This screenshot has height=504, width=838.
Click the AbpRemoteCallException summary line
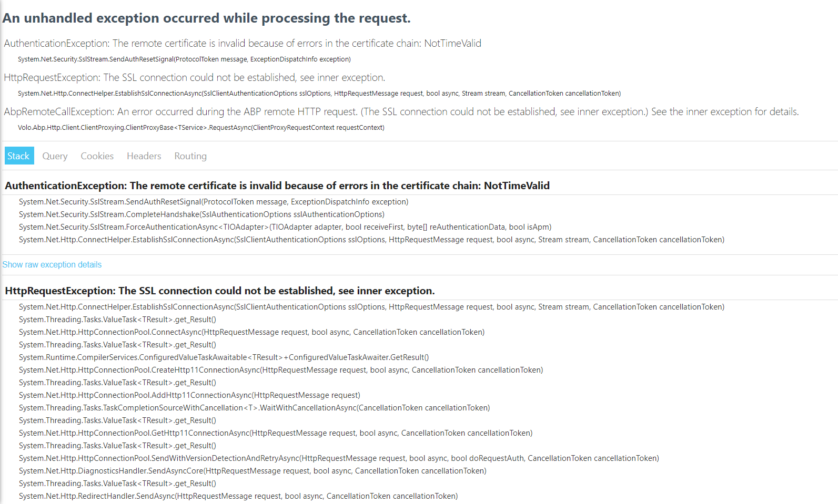(x=401, y=111)
